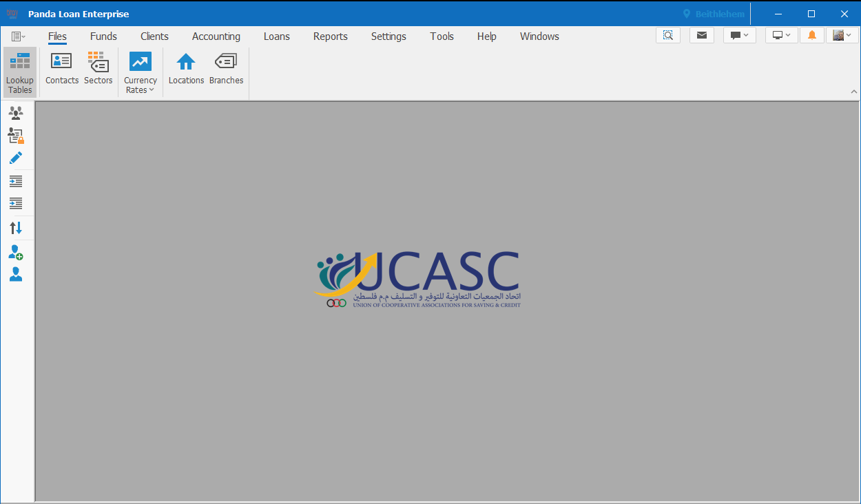Click the orange notification bell
This screenshot has height=504, width=861.
[x=812, y=35]
